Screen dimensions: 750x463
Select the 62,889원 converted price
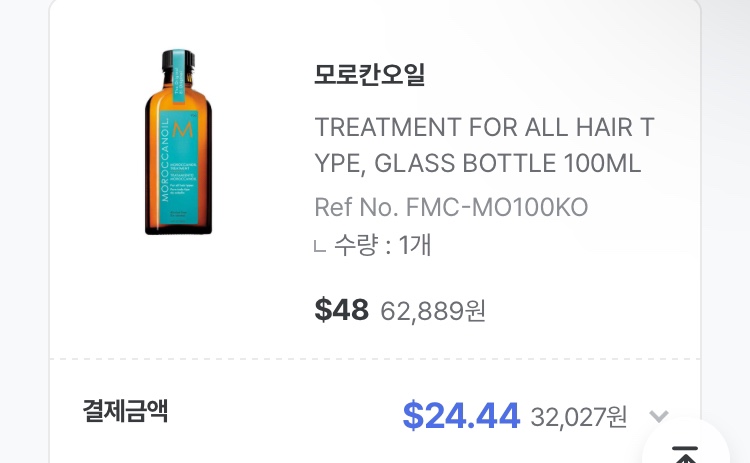(x=433, y=311)
